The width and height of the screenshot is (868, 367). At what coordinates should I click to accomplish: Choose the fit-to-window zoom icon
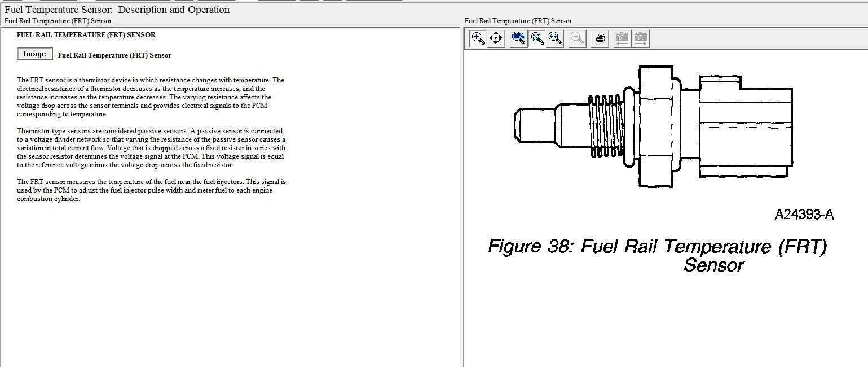pos(537,38)
